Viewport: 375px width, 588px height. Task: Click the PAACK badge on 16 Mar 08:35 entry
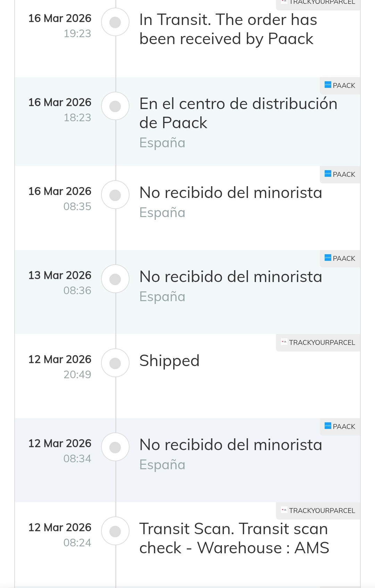[x=340, y=174]
